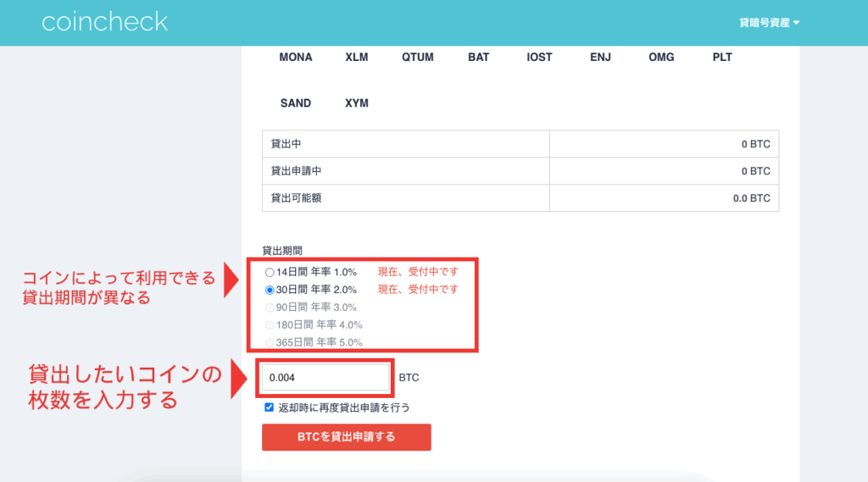Click the BTC amount input field
The image size is (868, 482).
(x=325, y=378)
